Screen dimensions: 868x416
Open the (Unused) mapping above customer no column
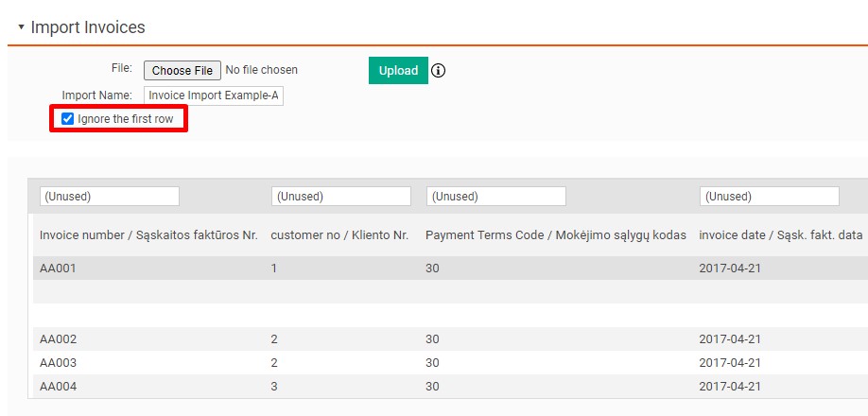(340, 197)
